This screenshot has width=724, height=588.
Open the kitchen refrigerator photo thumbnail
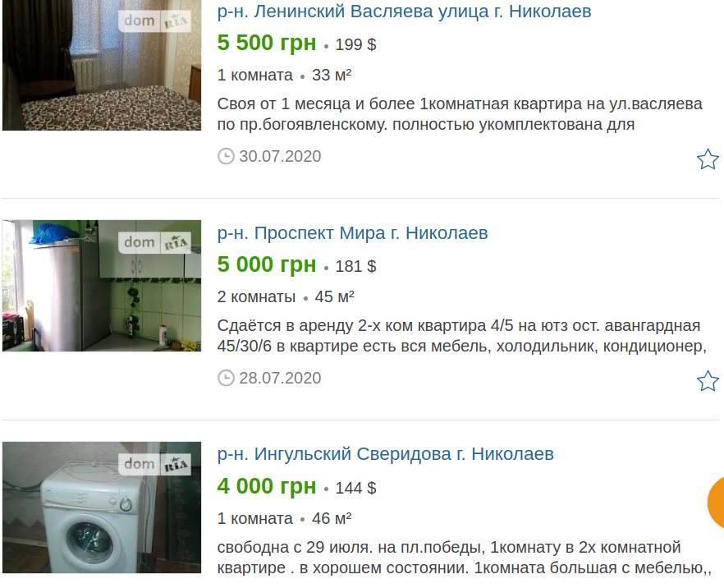click(102, 286)
